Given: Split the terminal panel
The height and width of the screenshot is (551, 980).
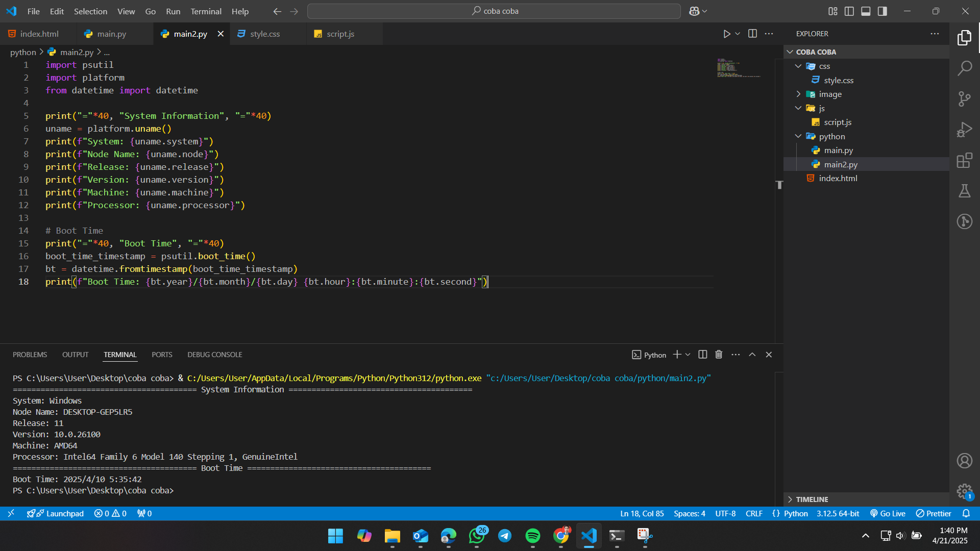Looking at the screenshot, I should pos(702,355).
